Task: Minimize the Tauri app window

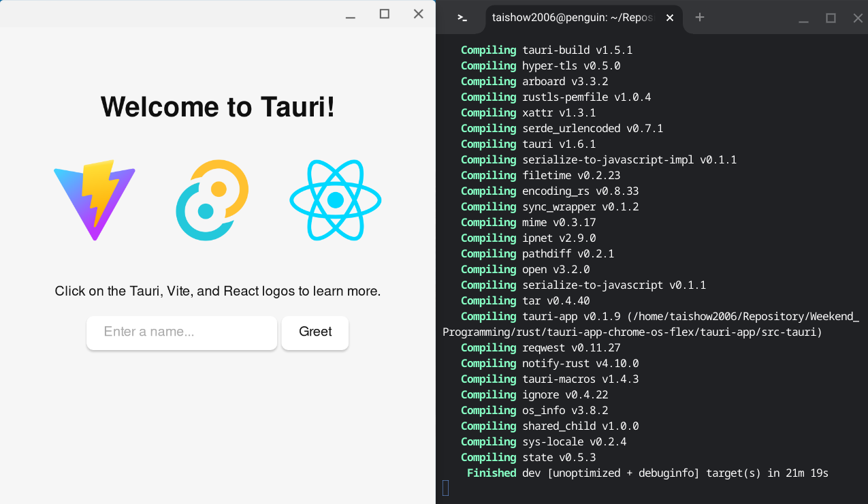Action: click(x=351, y=15)
